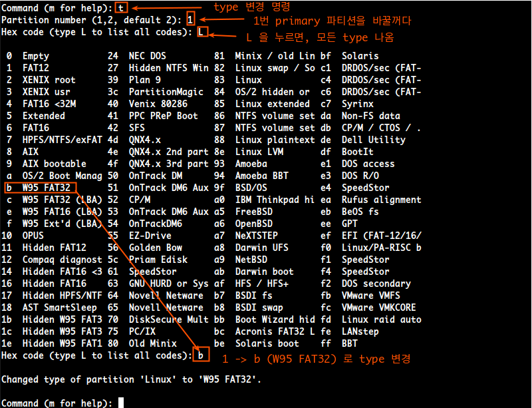Image resolution: width=532 pixels, height=408 pixels.
Task: Click the '5 Extended' partition type
Action: 36,116
